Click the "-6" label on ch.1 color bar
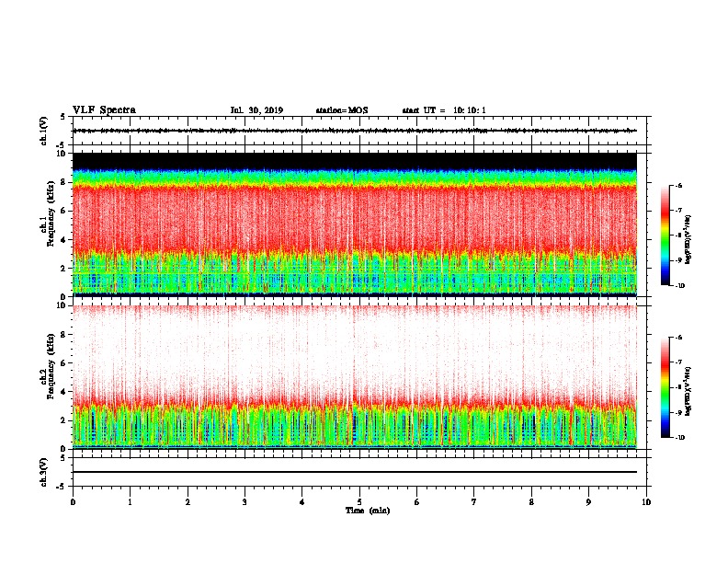This screenshot has width=728, height=563. pyautogui.click(x=678, y=186)
